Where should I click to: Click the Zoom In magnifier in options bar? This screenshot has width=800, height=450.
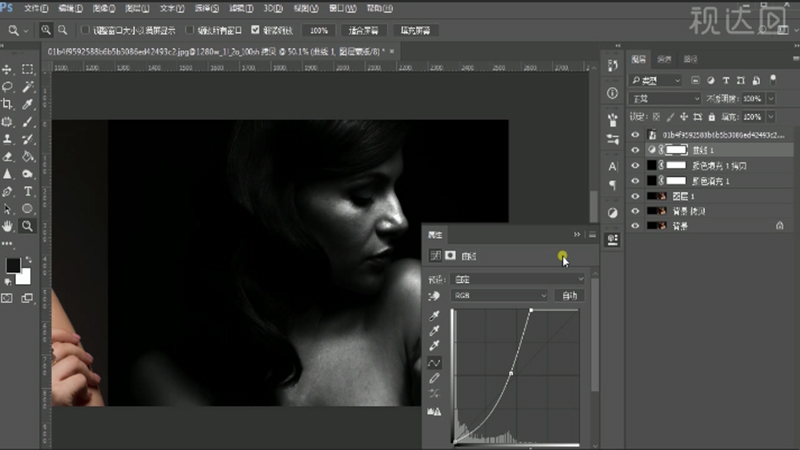(x=46, y=30)
